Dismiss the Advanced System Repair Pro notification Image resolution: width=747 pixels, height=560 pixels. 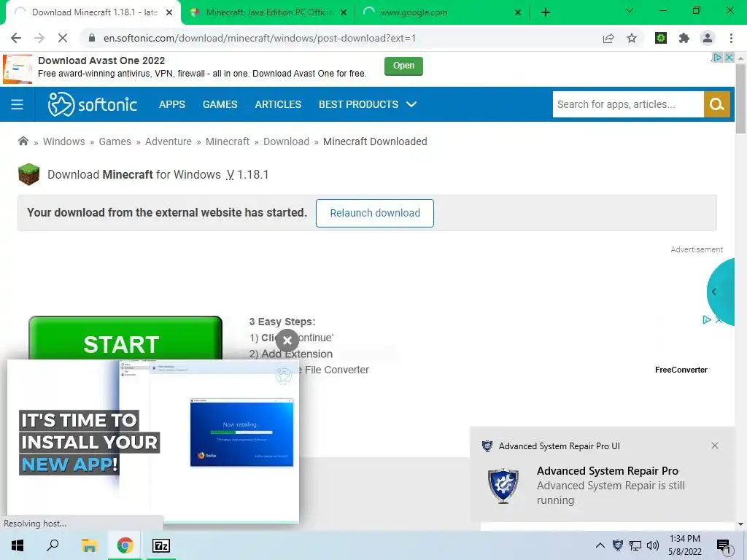(x=715, y=446)
